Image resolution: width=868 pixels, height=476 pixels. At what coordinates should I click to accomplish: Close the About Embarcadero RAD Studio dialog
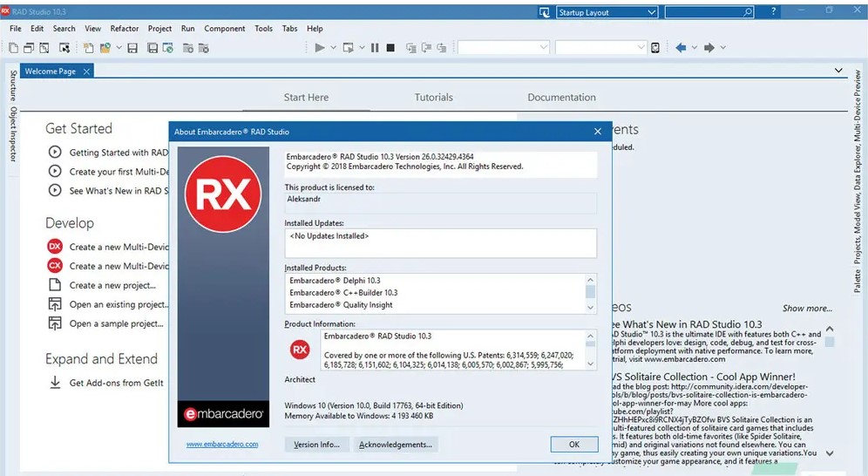pyautogui.click(x=597, y=131)
